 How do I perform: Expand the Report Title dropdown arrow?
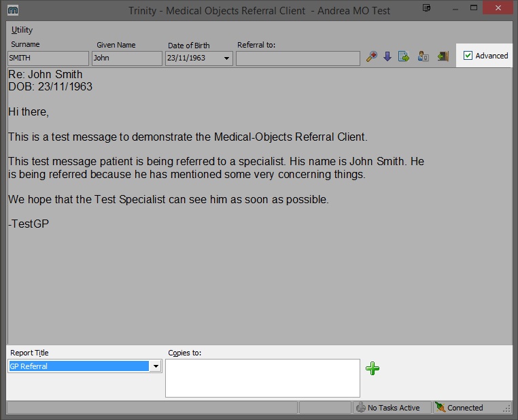(x=156, y=366)
